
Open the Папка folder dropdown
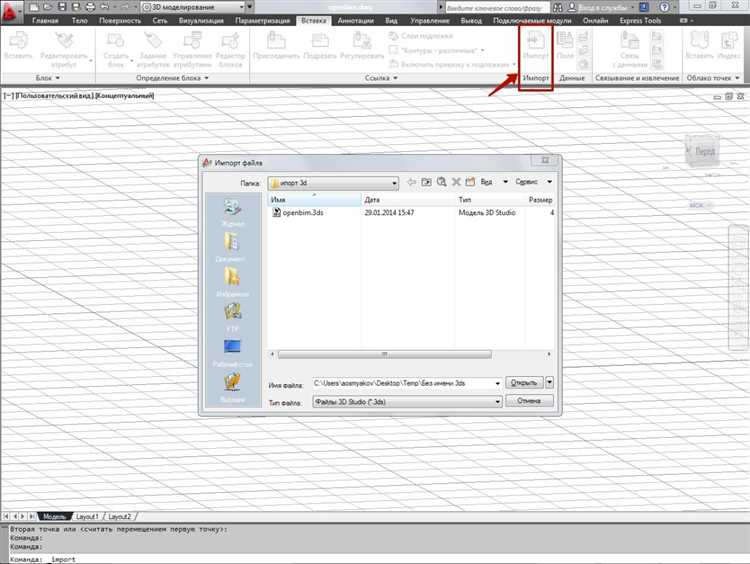(x=394, y=183)
